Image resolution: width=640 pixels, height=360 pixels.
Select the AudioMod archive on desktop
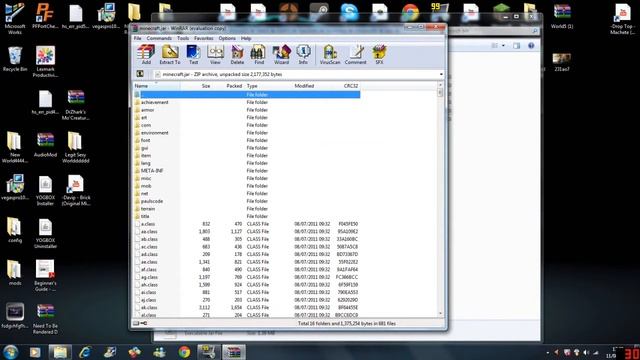(45, 145)
